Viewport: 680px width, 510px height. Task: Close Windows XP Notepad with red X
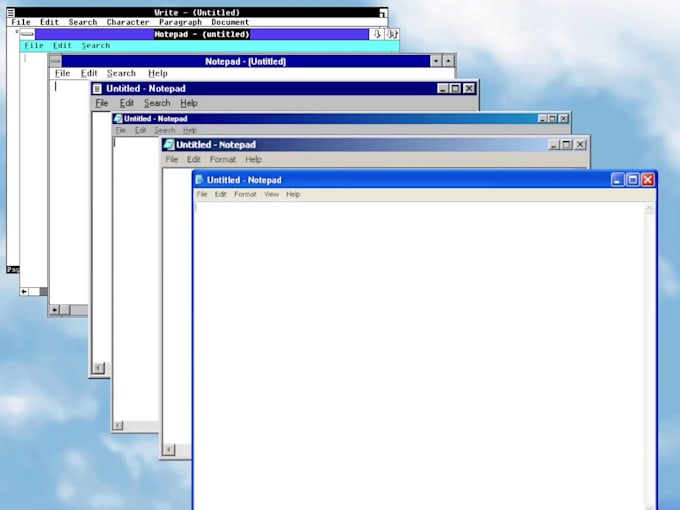point(648,180)
